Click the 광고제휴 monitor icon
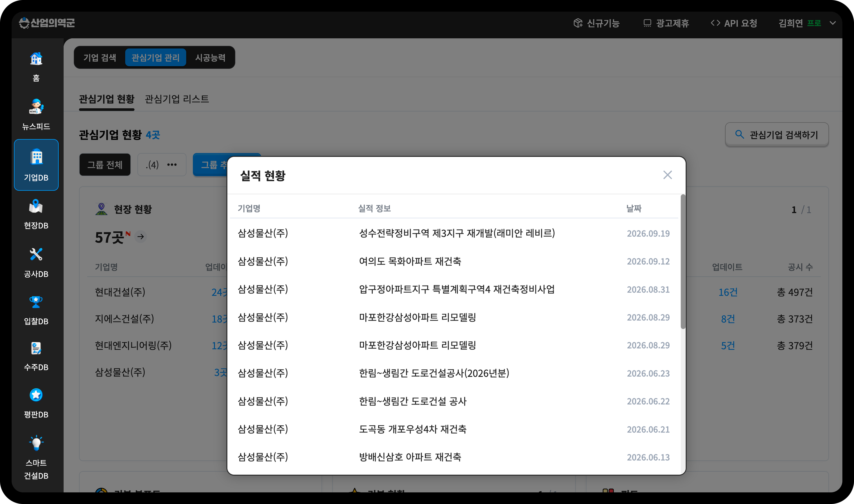Image resolution: width=854 pixels, height=504 pixels. pos(647,23)
